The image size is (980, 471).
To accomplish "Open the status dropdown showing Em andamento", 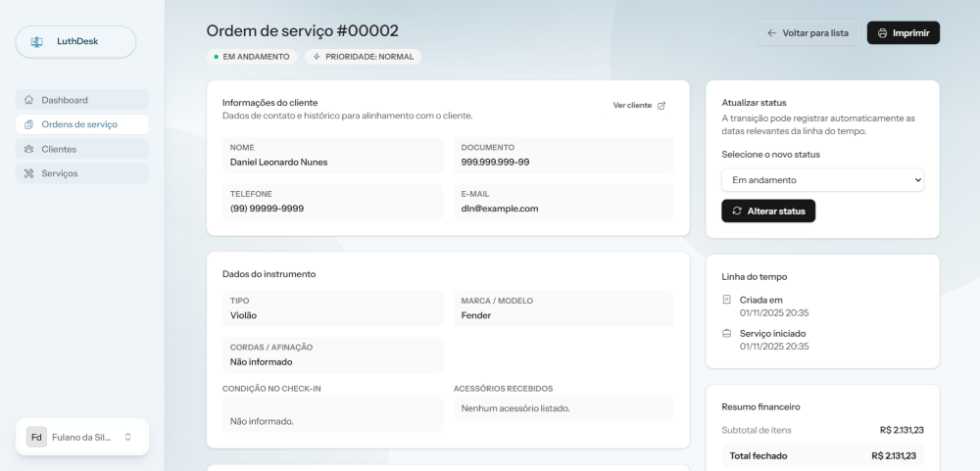I will 822,180.
